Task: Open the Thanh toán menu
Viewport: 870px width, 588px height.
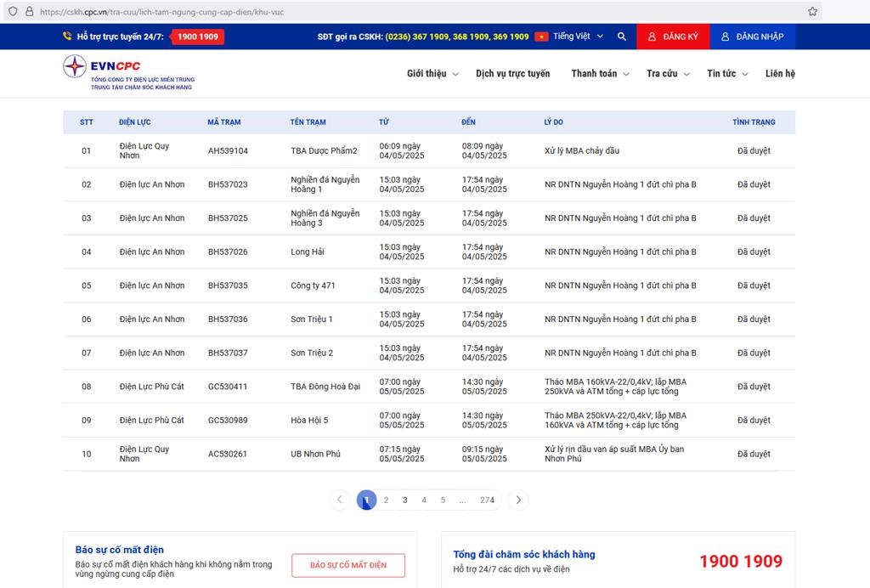Action: tap(600, 74)
